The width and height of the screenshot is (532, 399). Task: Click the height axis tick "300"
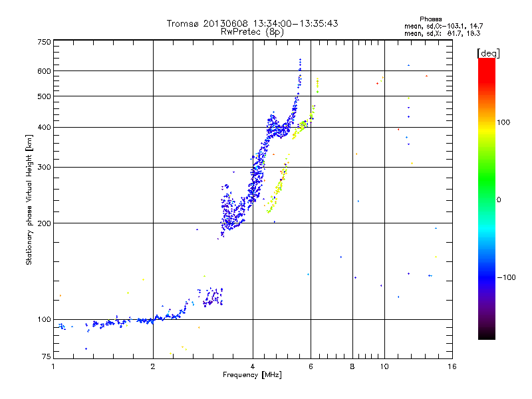(45, 168)
